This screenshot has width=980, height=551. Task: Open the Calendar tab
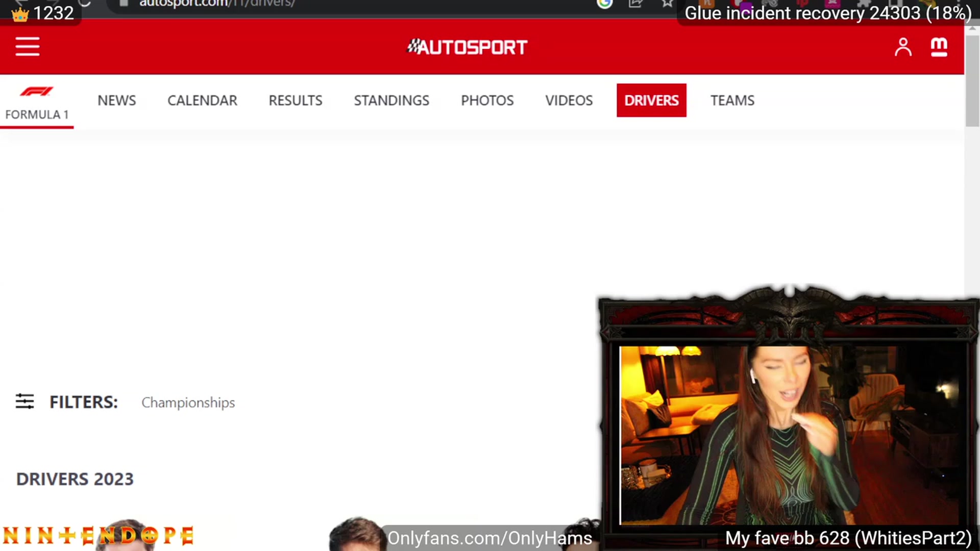pyautogui.click(x=202, y=101)
